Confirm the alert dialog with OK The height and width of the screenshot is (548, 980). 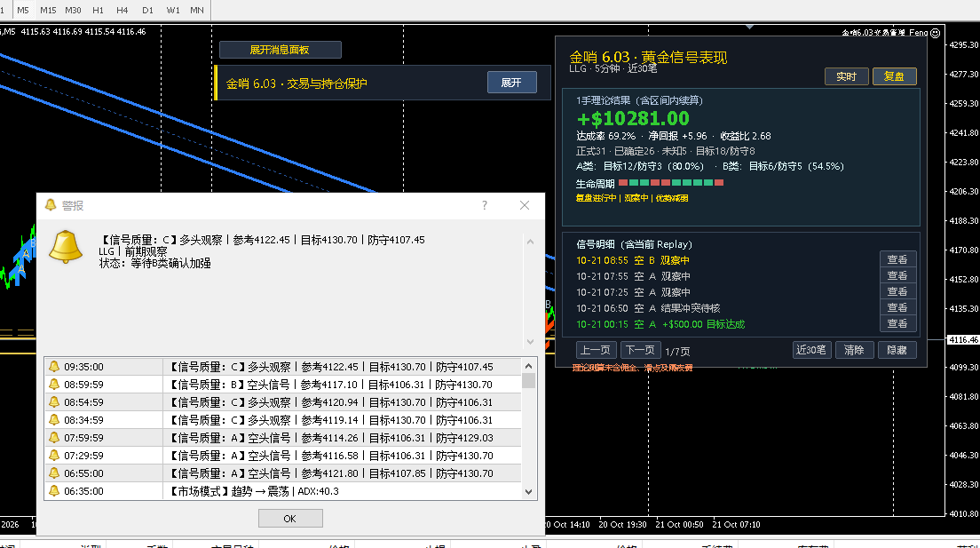[x=290, y=519]
